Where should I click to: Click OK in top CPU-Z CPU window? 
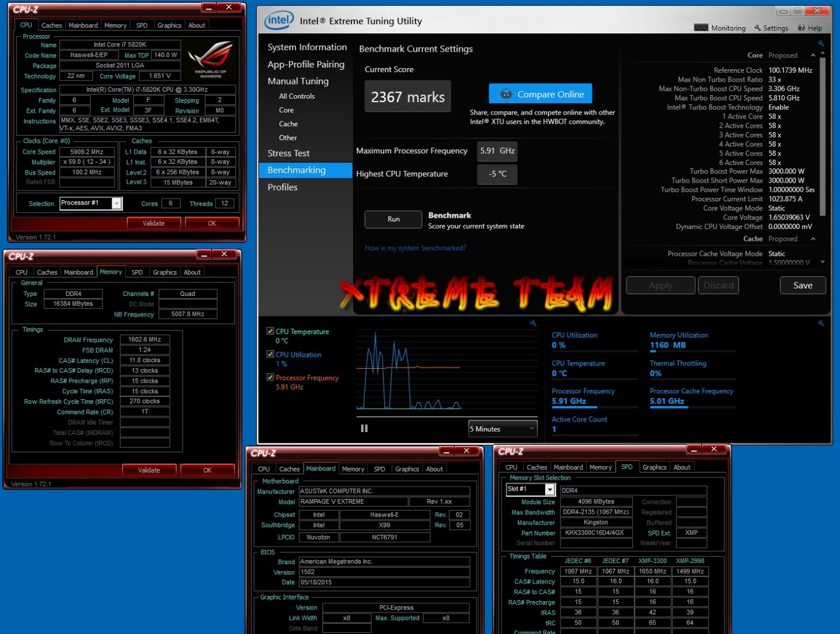tap(212, 224)
